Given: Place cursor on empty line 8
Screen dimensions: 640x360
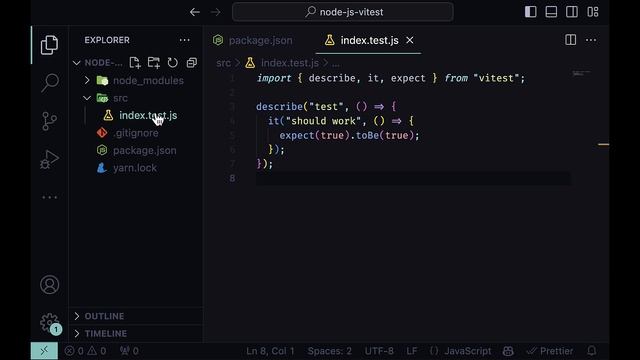Looking at the screenshot, I should tap(413, 178).
